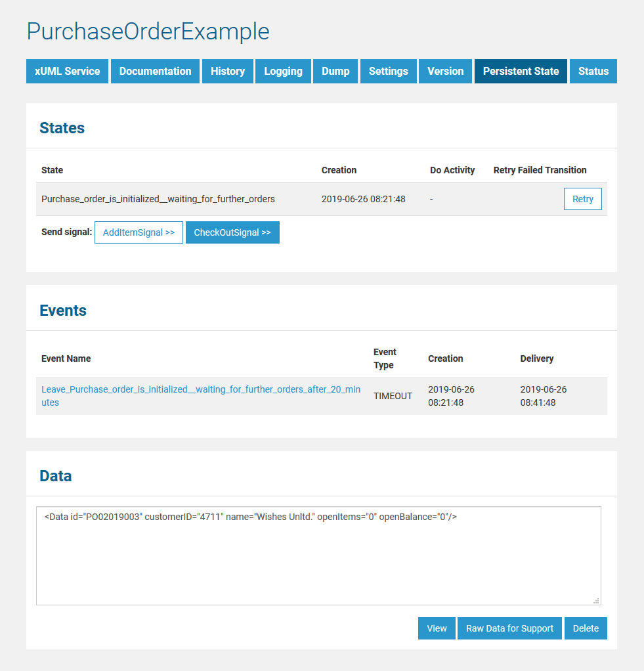Viewport: 644px width, 671px height.
Task: Switch to the xUML Service tab
Action: [x=66, y=71]
